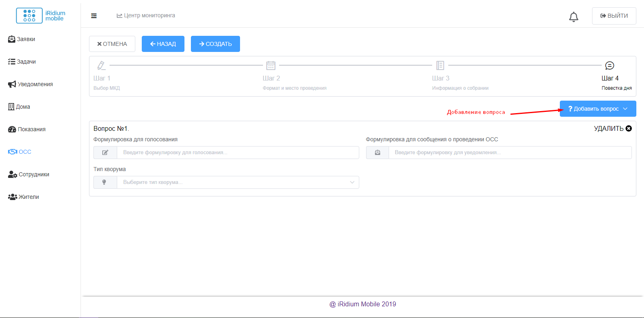Click the delete circle-x icon for Вопрос №1

click(x=629, y=128)
